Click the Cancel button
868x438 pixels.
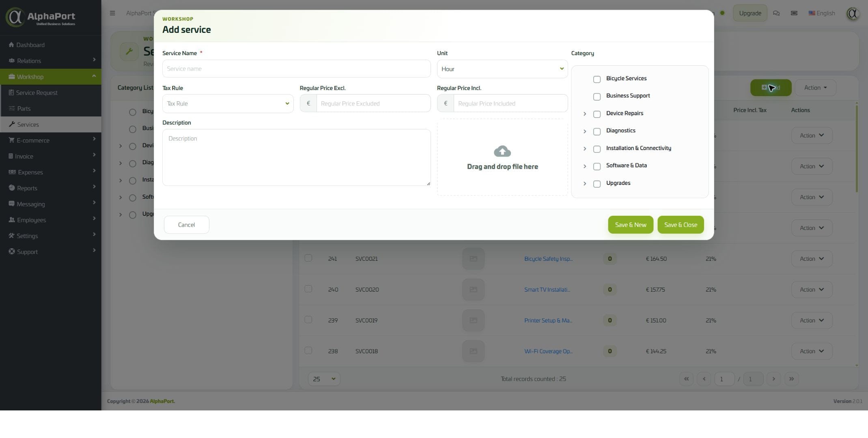tap(187, 225)
